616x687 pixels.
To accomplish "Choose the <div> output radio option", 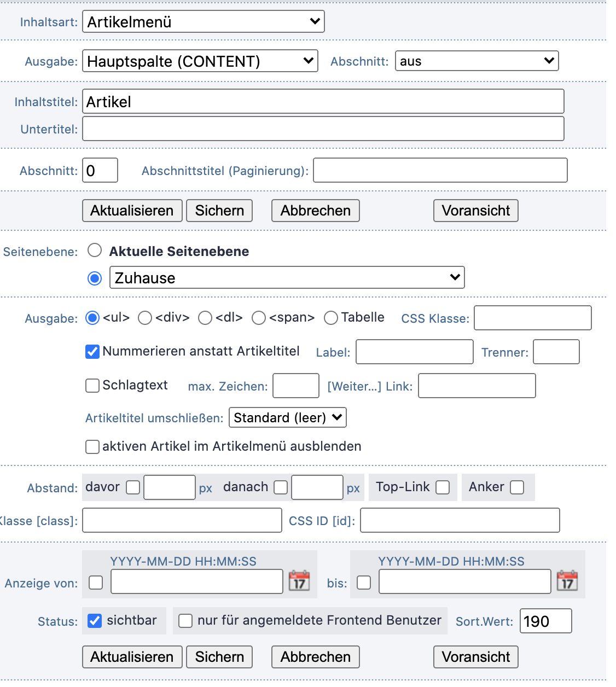I will coord(145,318).
